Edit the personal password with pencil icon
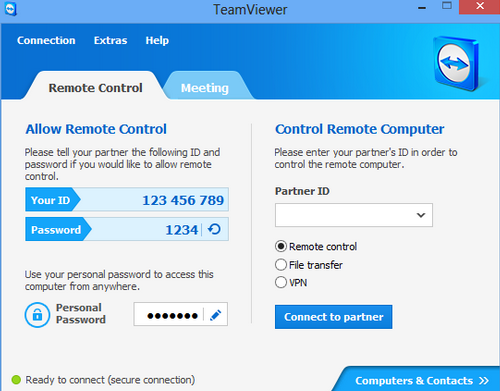500x391 pixels. tap(216, 315)
